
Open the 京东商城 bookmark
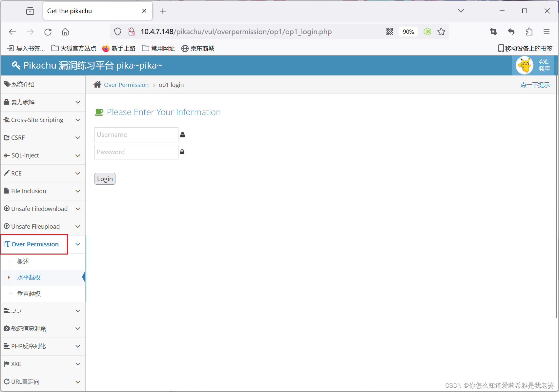coord(198,49)
